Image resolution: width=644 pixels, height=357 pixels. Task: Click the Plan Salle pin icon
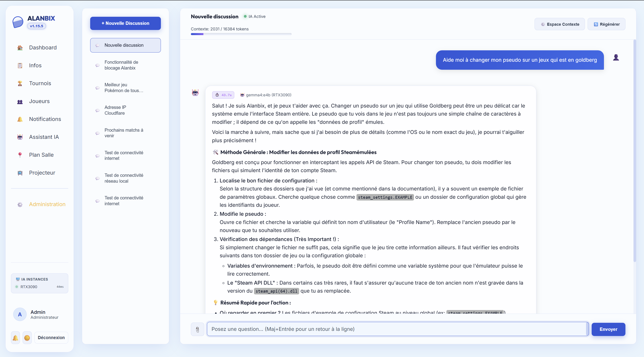pos(20,155)
